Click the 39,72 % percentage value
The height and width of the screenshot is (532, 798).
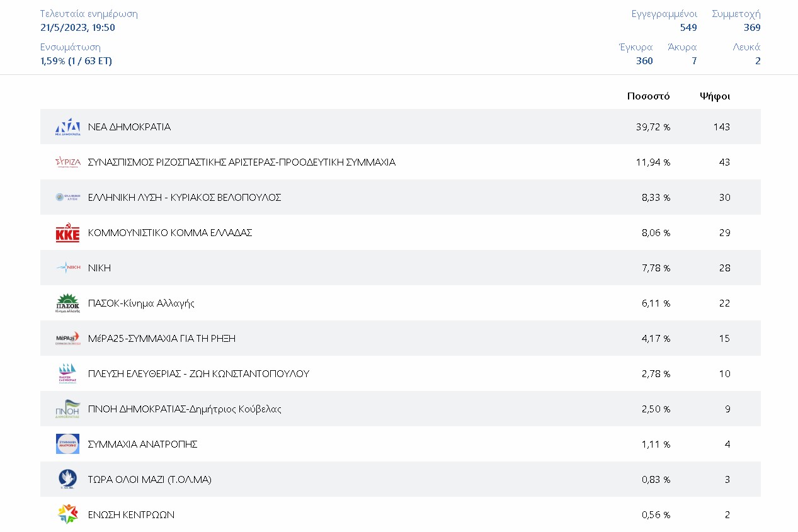tap(653, 127)
